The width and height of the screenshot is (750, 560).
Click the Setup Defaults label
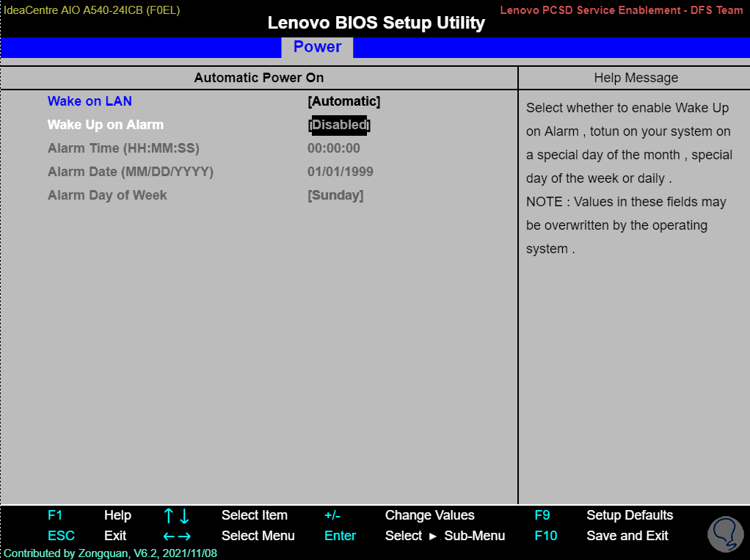630,515
